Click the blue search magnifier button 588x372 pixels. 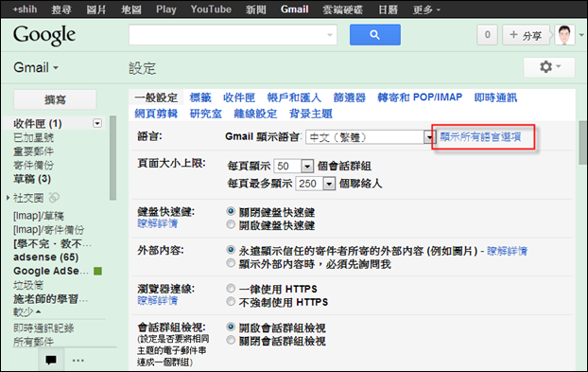tap(375, 35)
